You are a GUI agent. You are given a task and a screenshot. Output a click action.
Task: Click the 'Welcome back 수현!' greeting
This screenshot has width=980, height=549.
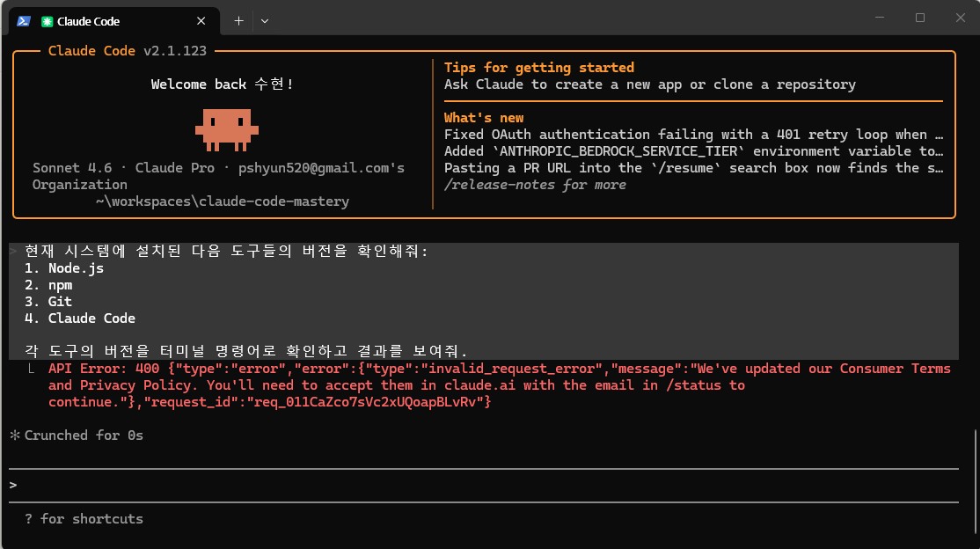point(222,84)
